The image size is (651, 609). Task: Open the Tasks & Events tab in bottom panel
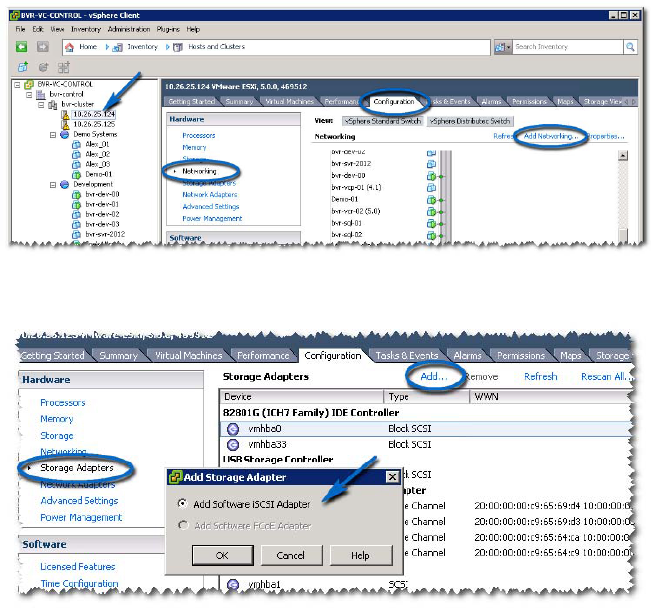click(x=407, y=356)
